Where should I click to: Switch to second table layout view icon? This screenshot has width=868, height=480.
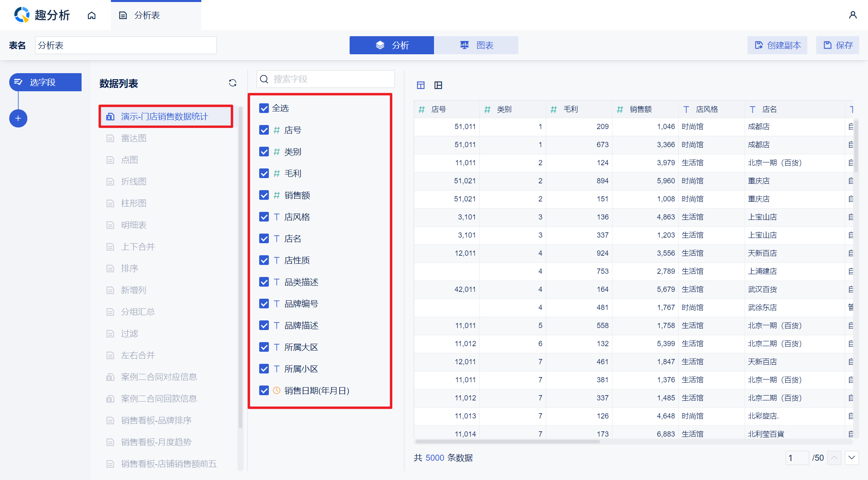click(438, 85)
